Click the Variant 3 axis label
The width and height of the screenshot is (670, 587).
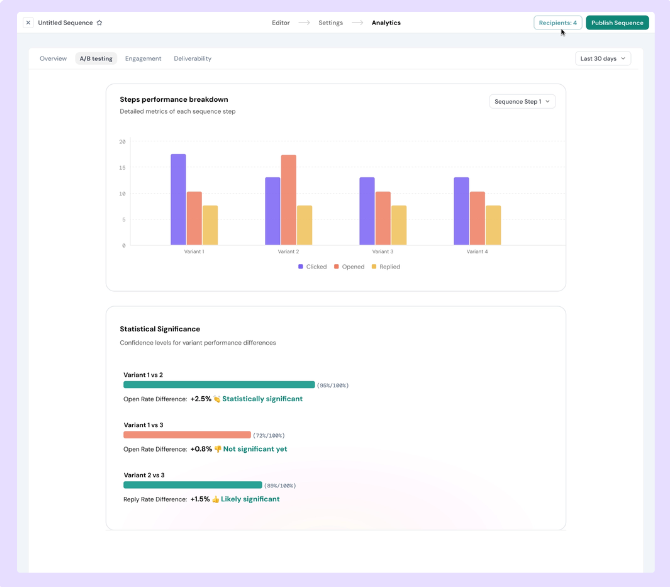pyautogui.click(x=383, y=252)
